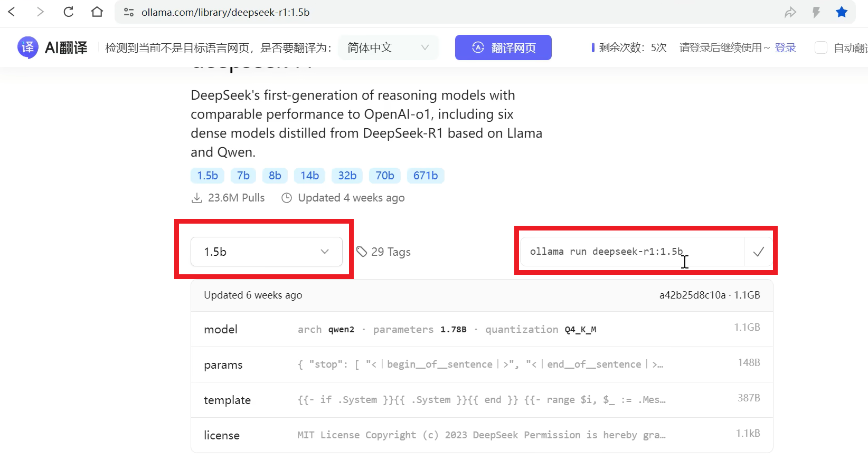
Task: Click the 登录 login link
Action: pos(785,47)
